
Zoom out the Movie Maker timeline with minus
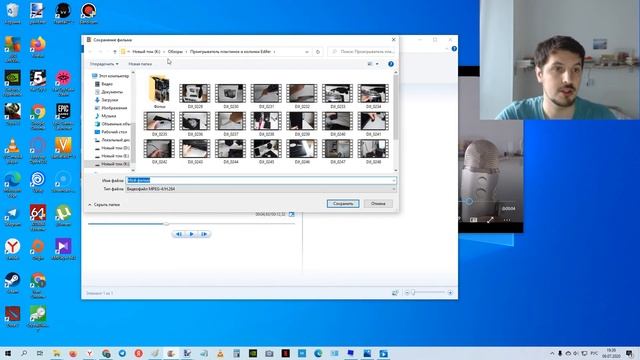point(407,293)
